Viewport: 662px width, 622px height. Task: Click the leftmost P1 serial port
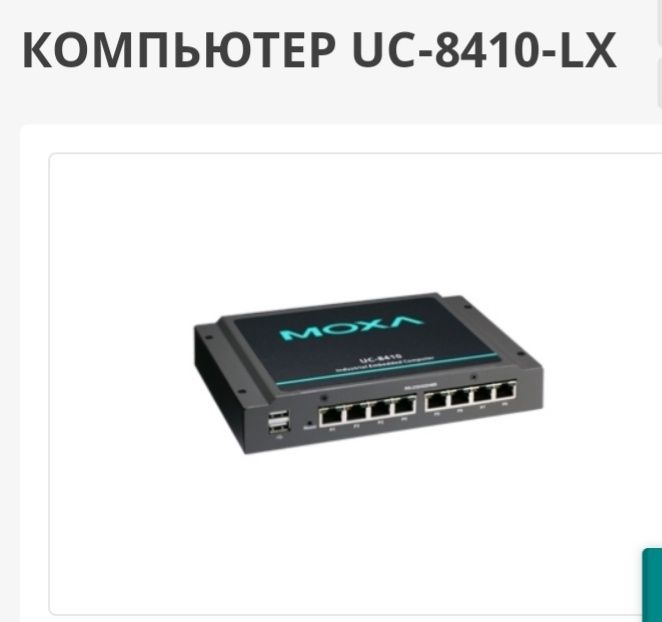pyautogui.click(x=331, y=416)
